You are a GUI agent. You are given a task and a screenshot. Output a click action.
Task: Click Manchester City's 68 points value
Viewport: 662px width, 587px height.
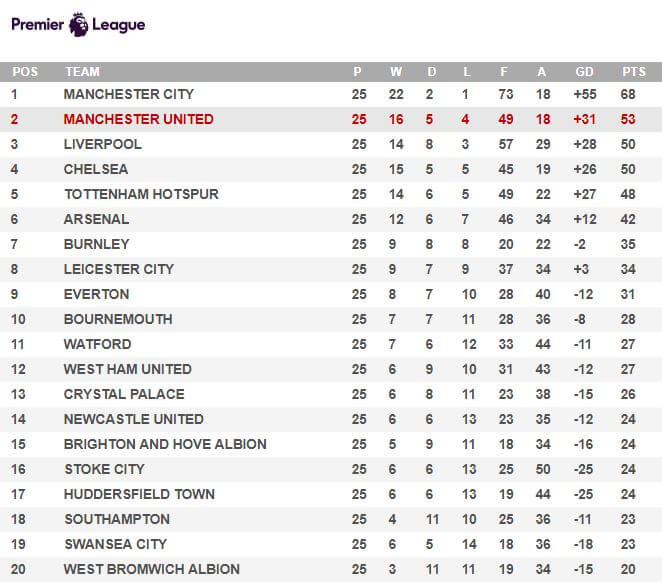click(x=628, y=94)
